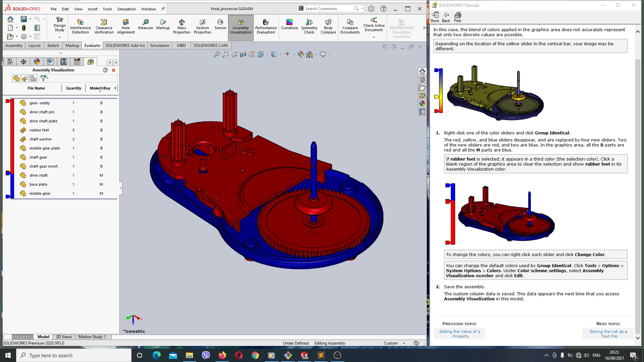
Task: Open the Insert menu
Action: (93, 9)
